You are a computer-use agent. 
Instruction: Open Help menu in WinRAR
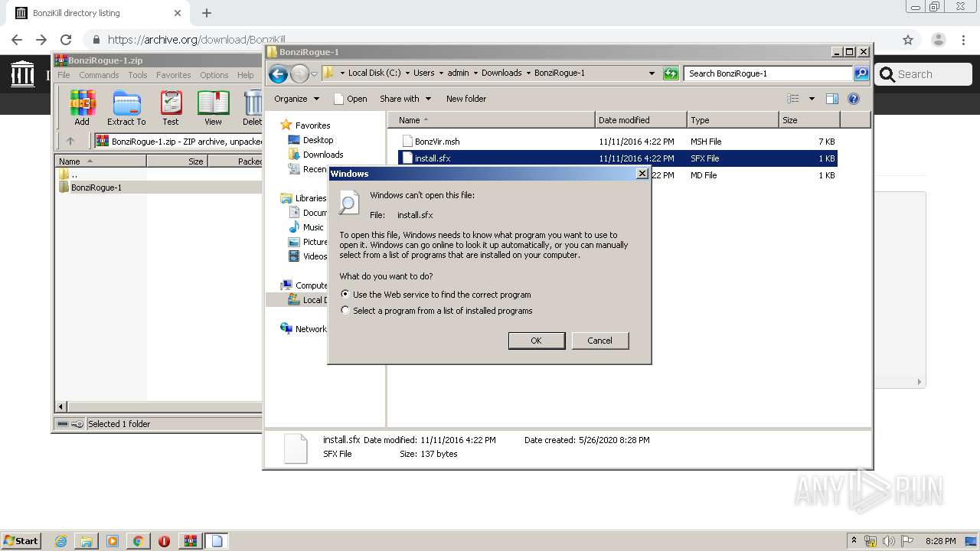click(245, 75)
